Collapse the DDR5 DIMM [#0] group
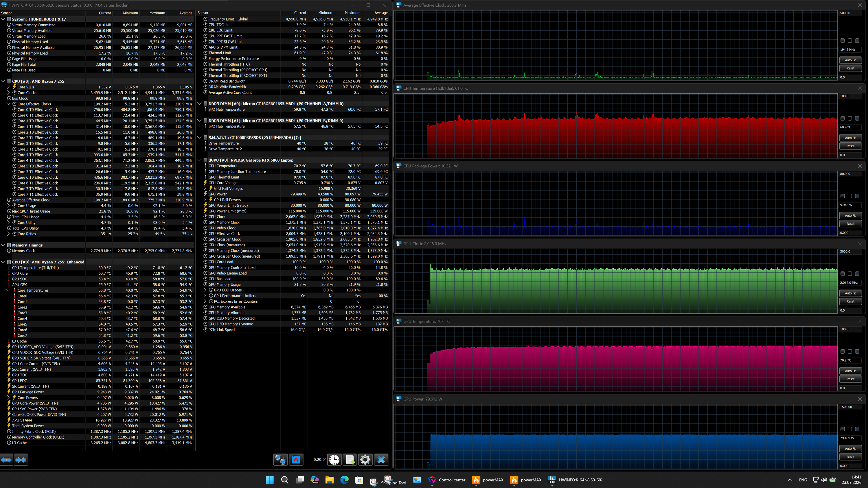 pyautogui.click(x=199, y=104)
